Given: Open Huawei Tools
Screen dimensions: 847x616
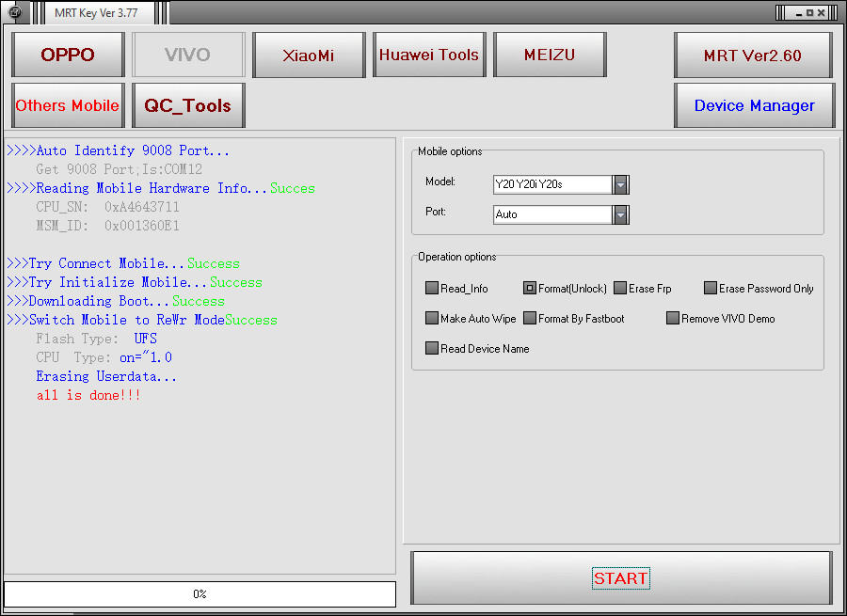Looking at the screenshot, I should pos(429,55).
